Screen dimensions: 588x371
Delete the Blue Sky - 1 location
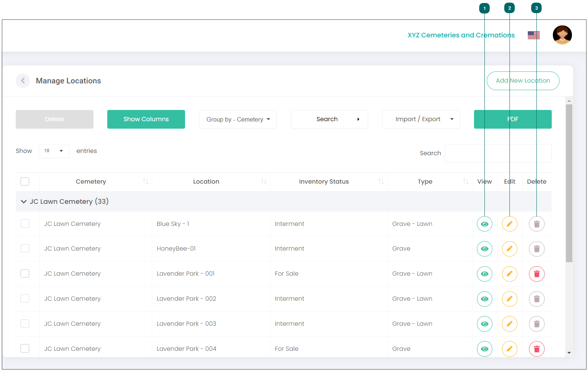tap(537, 224)
